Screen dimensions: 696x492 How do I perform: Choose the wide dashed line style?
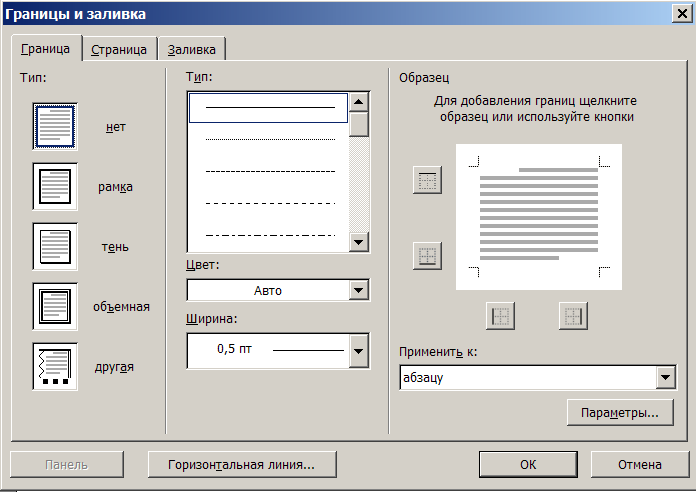pos(269,203)
